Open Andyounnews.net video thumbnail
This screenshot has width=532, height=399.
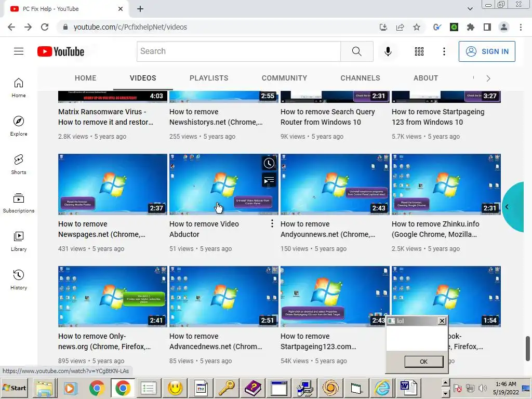pyautogui.click(x=335, y=184)
